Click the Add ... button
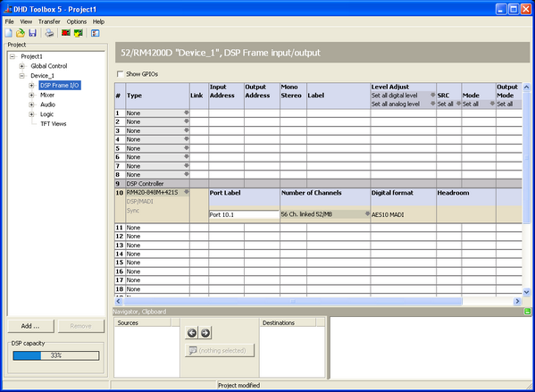 [x=30, y=326]
